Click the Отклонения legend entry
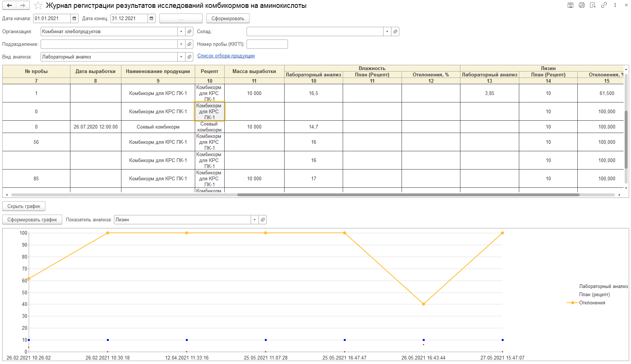This screenshot has height=364, width=631. tap(586, 303)
